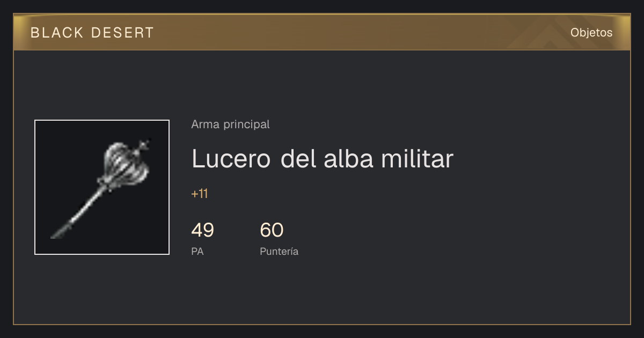Click the word Lucero in the item name
Viewport: 644px width, 338px height.
coord(231,159)
